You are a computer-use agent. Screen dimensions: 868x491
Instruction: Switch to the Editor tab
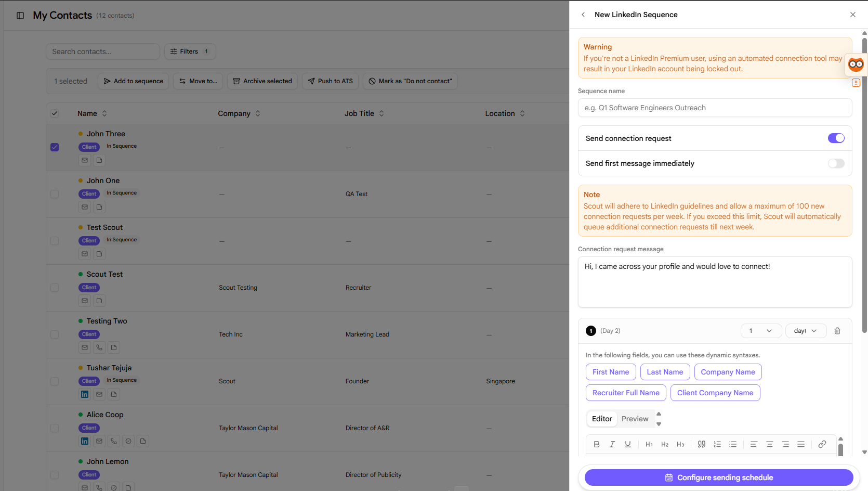602,419
